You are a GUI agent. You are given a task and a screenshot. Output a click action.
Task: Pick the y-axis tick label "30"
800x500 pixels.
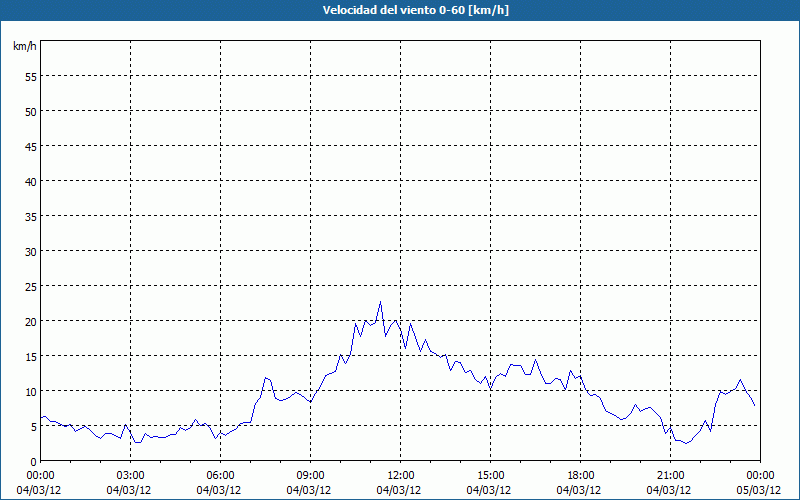pos(31,252)
